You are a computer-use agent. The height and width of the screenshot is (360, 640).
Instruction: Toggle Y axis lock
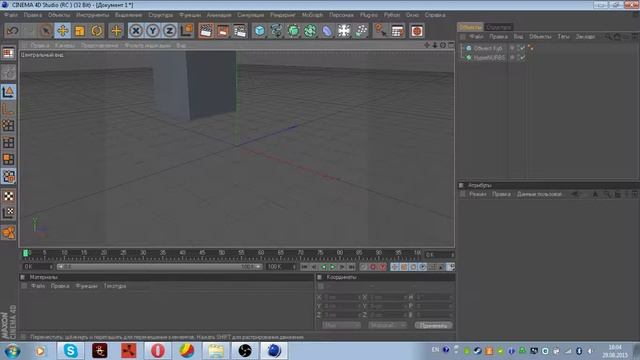[x=153, y=31]
